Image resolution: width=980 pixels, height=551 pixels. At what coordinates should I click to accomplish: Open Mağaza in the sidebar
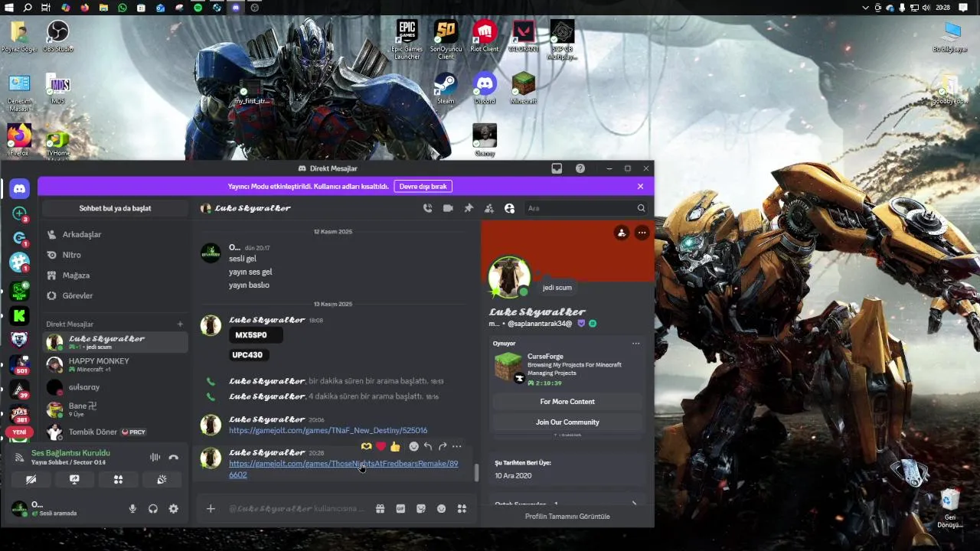[116, 275]
